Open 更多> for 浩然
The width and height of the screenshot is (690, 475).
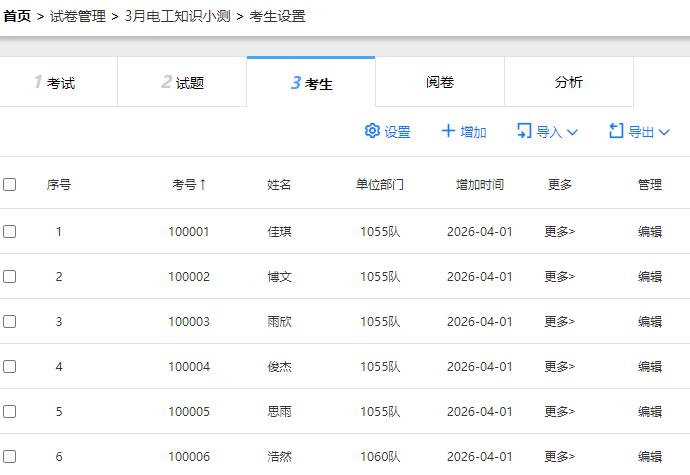tap(560, 456)
